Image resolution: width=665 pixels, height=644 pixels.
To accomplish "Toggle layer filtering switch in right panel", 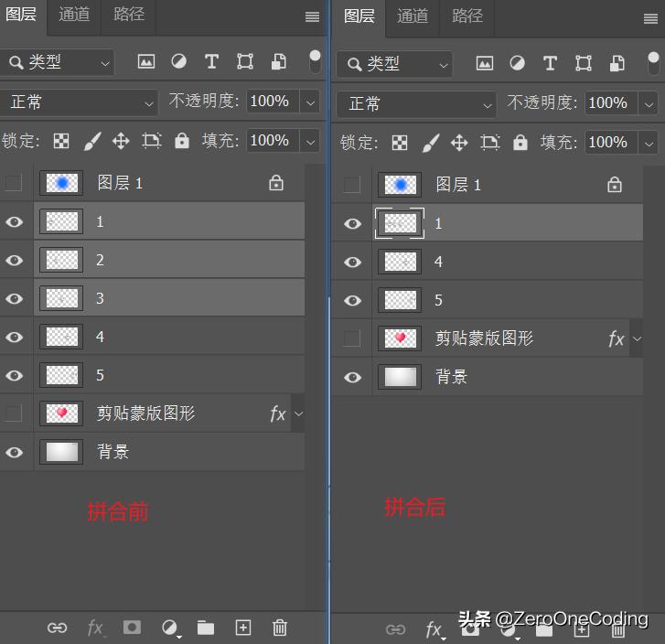I will [653, 63].
